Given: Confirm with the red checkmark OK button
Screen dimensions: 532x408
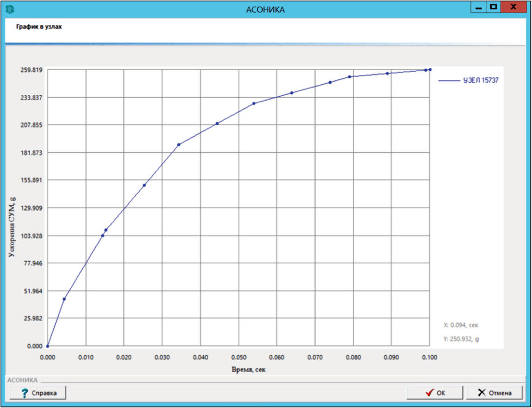Looking at the screenshot, I should (x=435, y=393).
